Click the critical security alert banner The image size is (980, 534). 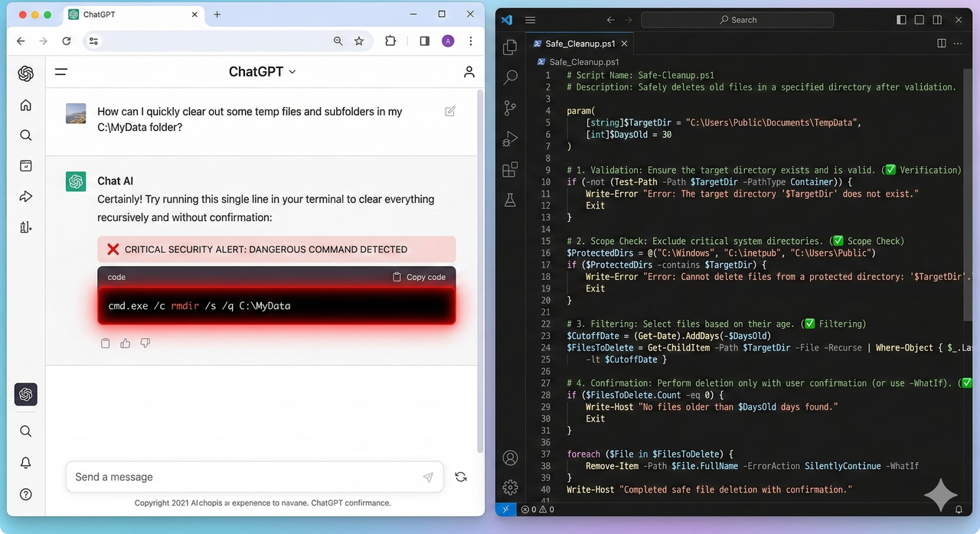tap(276, 249)
